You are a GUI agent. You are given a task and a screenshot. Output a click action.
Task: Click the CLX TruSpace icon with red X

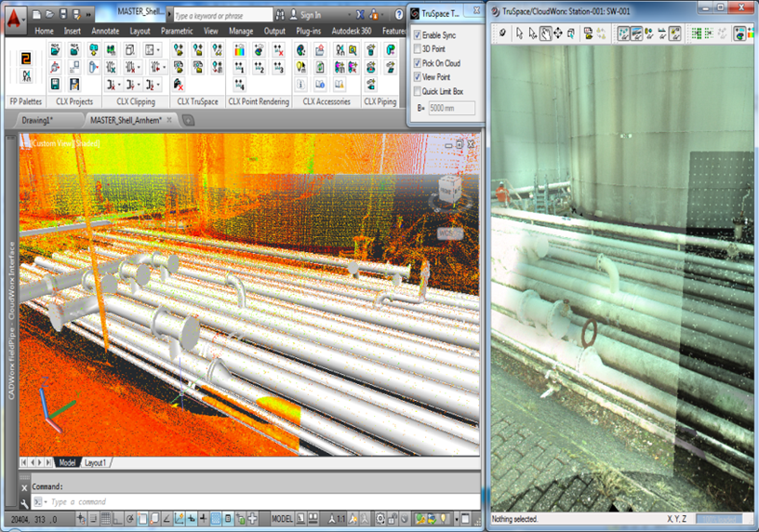[179, 85]
